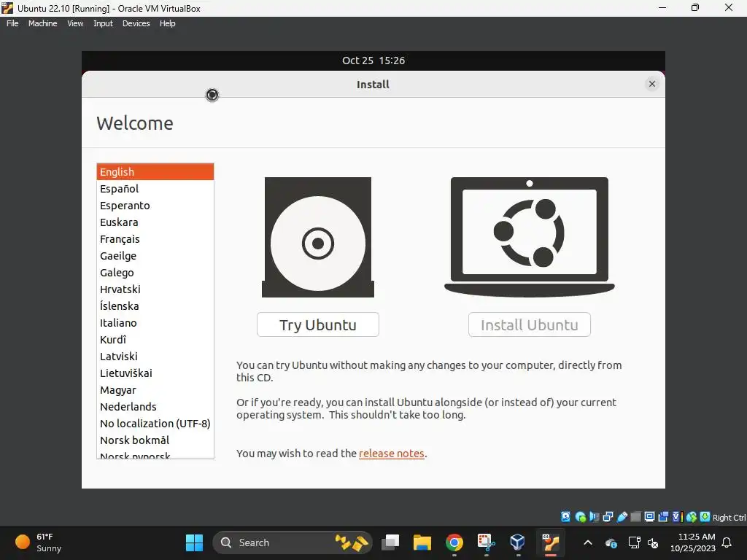Select Kurdî in the language list
Screen dimensions: 747x560
tap(155, 340)
